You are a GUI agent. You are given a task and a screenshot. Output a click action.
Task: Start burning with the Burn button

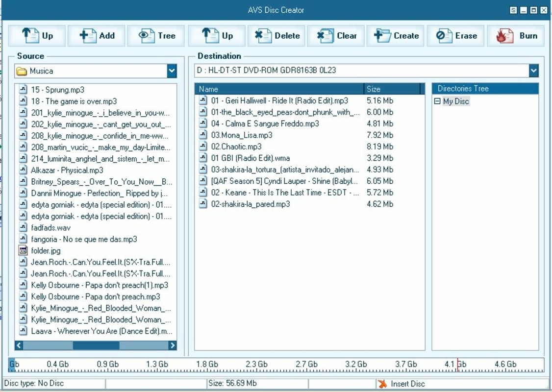(515, 36)
